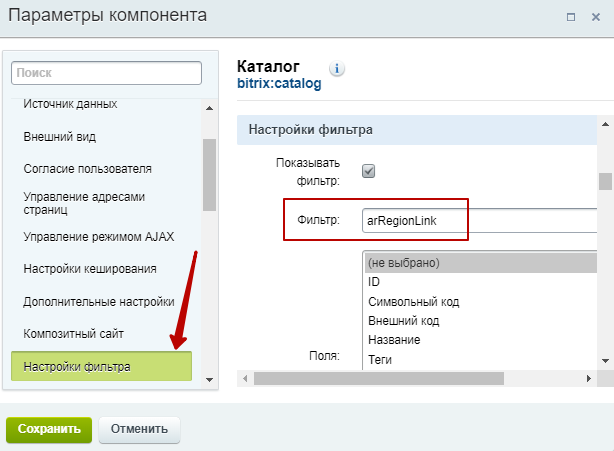Click the Отменить button
614x451 pixels.
tap(139, 429)
